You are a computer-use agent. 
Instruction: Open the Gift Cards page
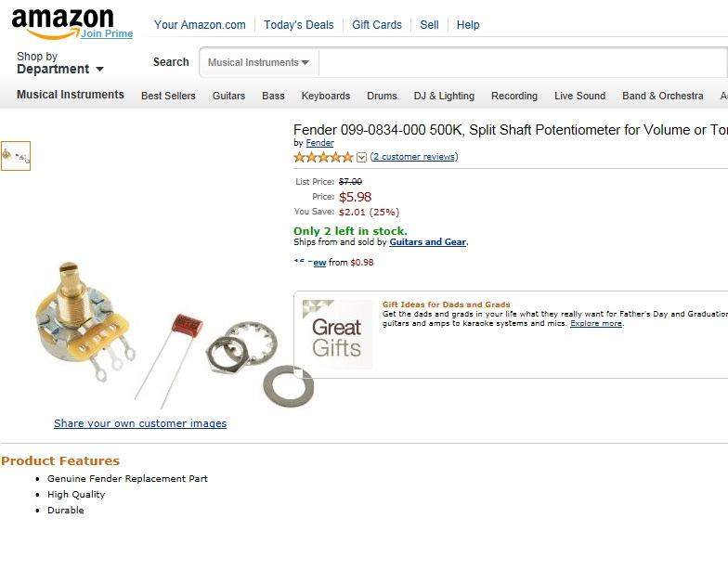376,25
